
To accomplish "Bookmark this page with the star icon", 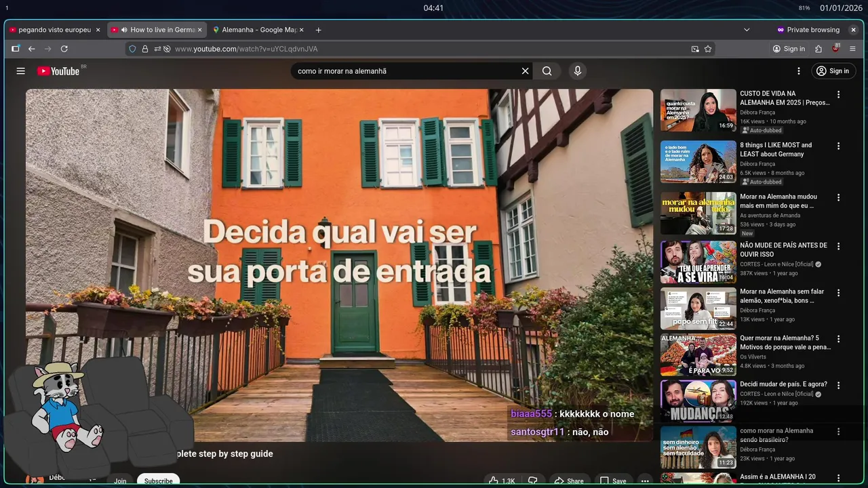I will (708, 49).
